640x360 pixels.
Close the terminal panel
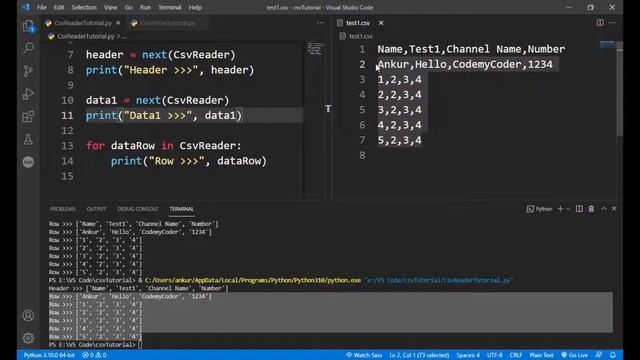pyautogui.click(x=614, y=209)
